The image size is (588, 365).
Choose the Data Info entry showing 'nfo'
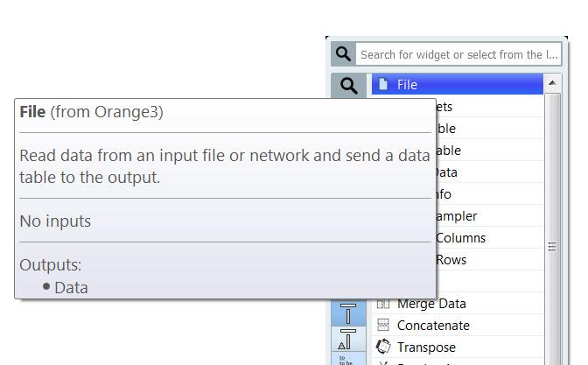[489, 194]
